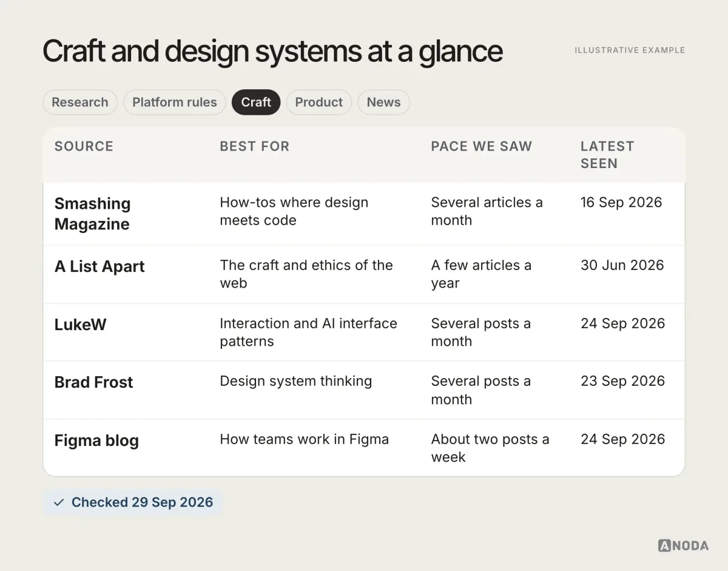Click the ANODA logo

tap(683, 546)
